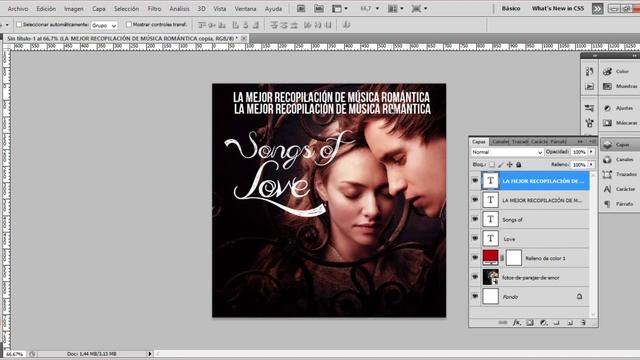
Task: Delete layer with the trash icon
Action: (x=583, y=322)
